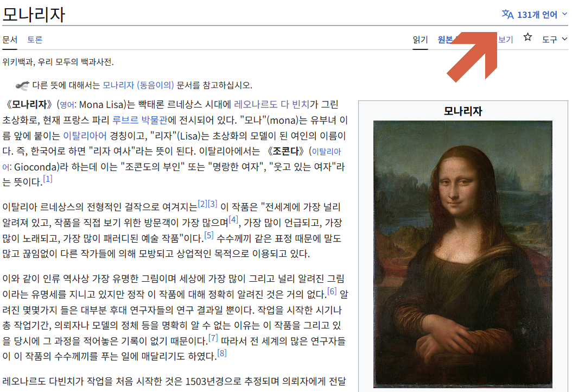Open the 레오나르도 다 빈치 article link
The image size is (572, 392).
tap(271, 104)
